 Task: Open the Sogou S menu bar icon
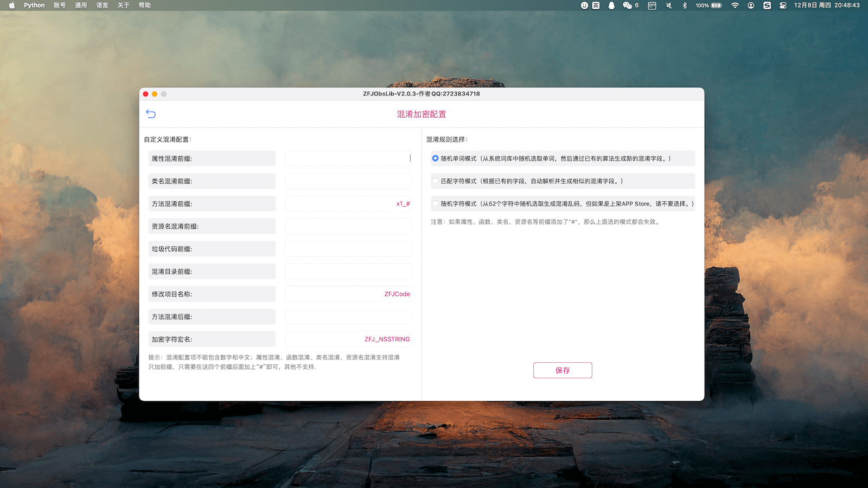pos(767,5)
